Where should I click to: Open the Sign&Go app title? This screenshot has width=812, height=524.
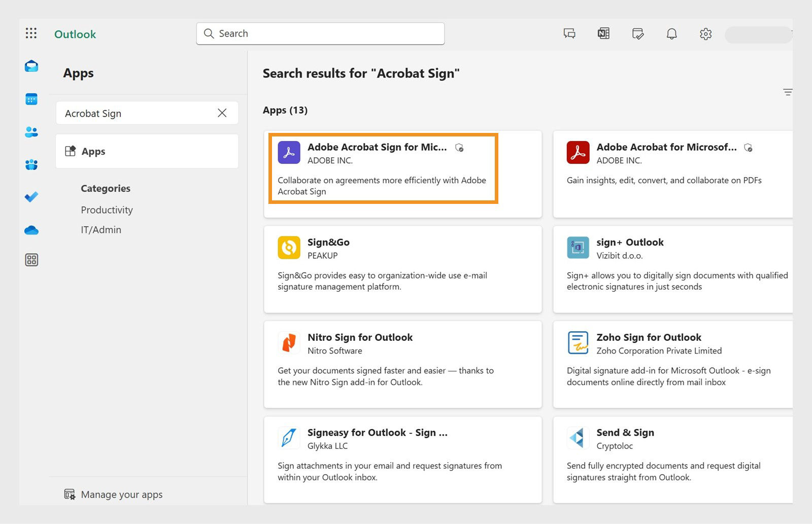328,242
